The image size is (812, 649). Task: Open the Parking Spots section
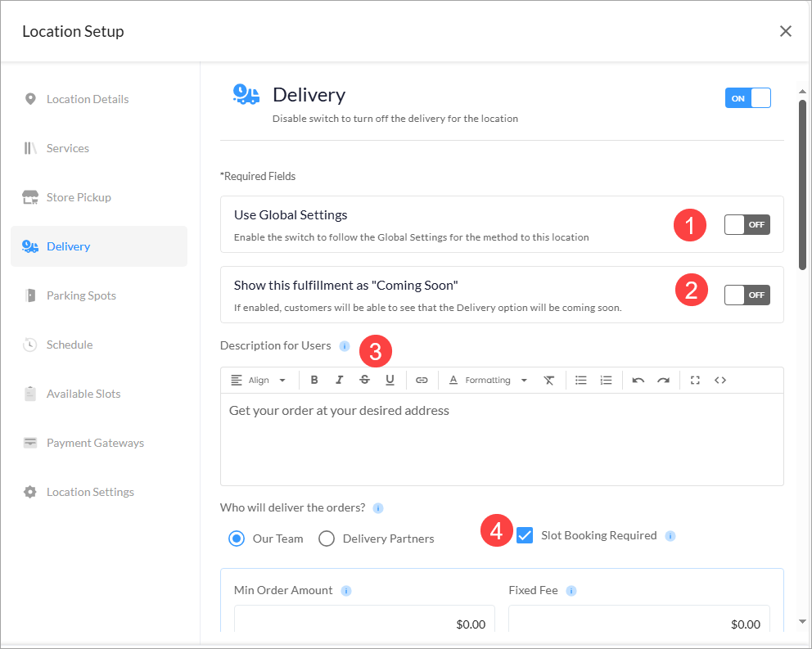click(99, 295)
